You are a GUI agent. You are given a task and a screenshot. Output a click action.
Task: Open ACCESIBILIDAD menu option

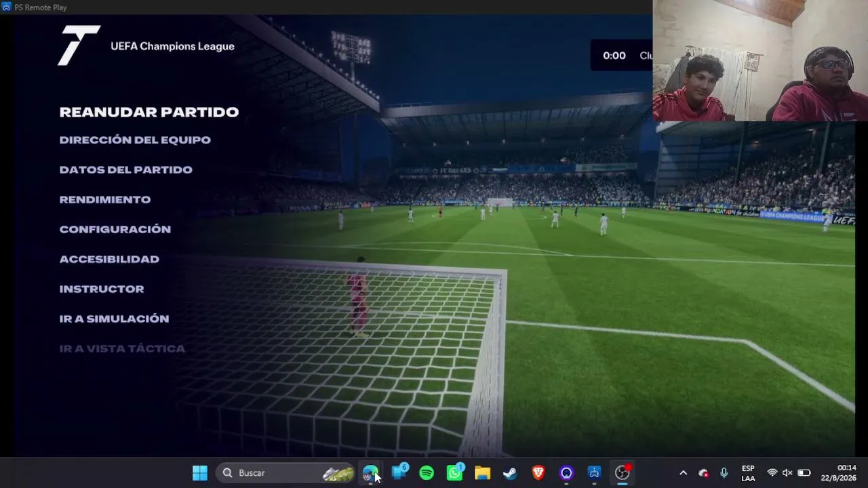pos(109,259)
